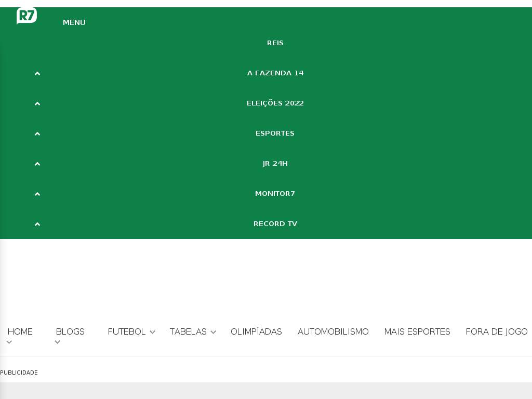Viewport: 532px width, 399px height.
Task: Open MAIS ESPORTES
Action: tap(417, 331)
